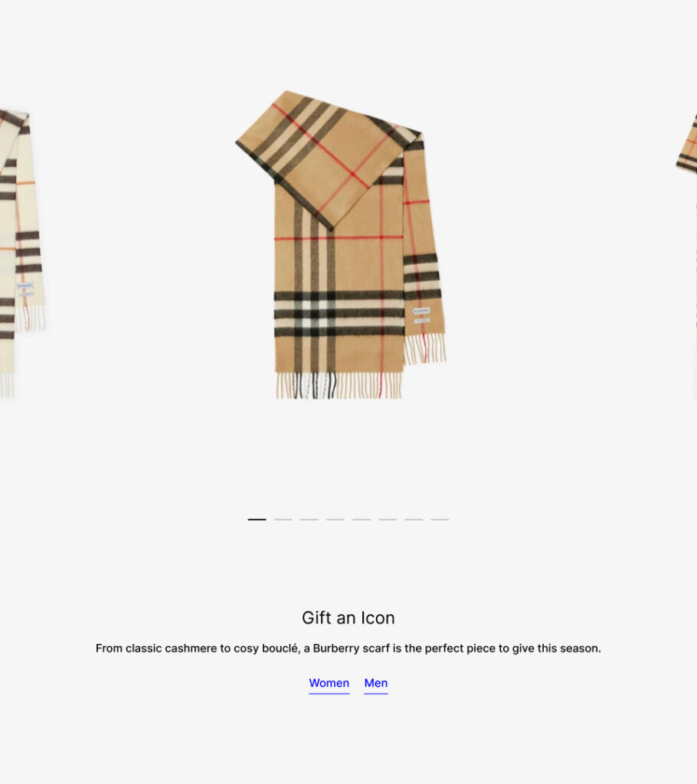Select the first active carousel slide indicator
This screenshot has width=697, height=784.
click(x=257, y=520)
